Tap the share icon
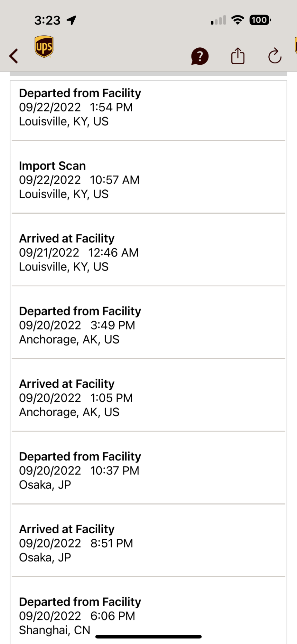297x644 pixels. [x=238, y=56]
